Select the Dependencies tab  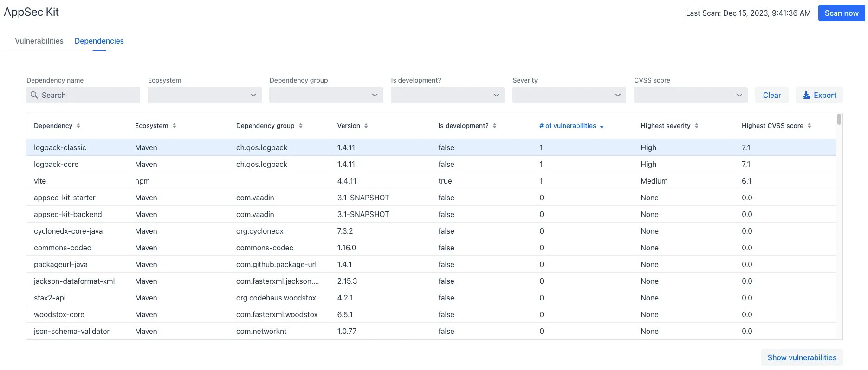99,41
